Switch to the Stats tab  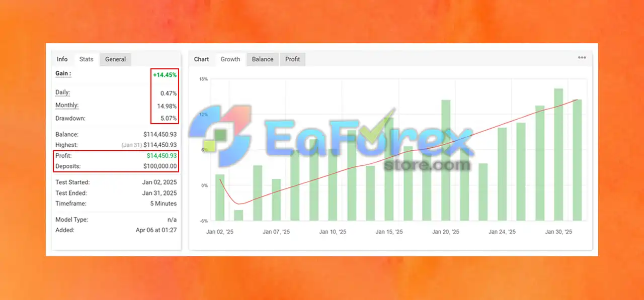click(x=87, y=59)
